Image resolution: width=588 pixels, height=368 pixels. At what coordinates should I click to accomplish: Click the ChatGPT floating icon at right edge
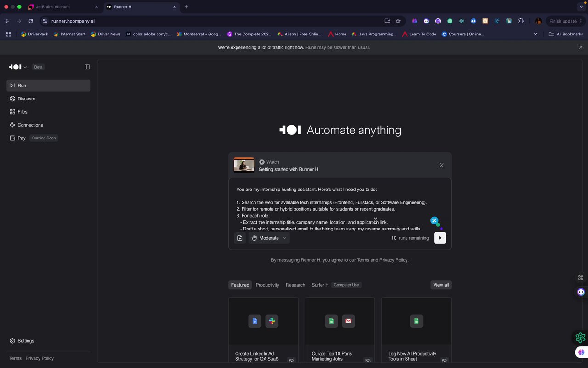coord(581,338)
